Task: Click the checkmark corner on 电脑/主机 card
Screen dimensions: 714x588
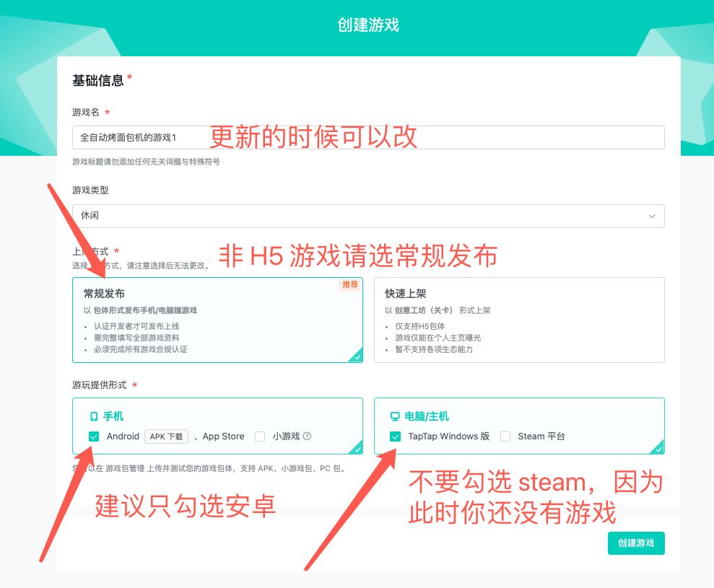Action: pos(658,448)
